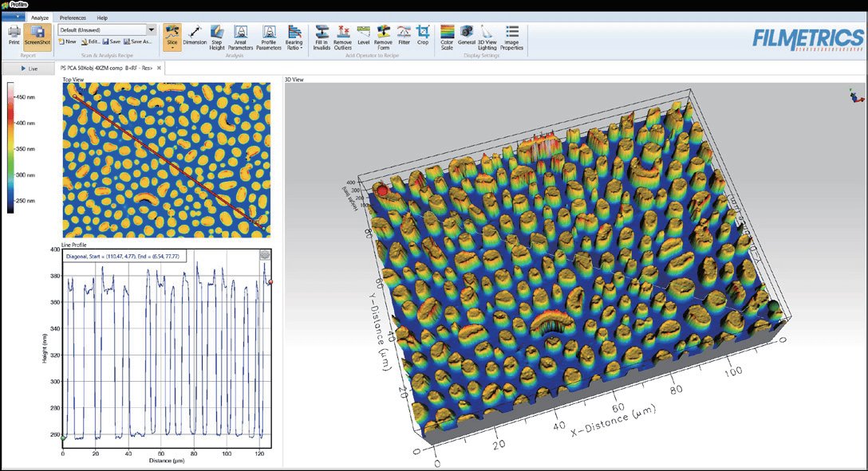
Task: Open the Bearing Ratio dropdown
Action: tap(294, 37)
